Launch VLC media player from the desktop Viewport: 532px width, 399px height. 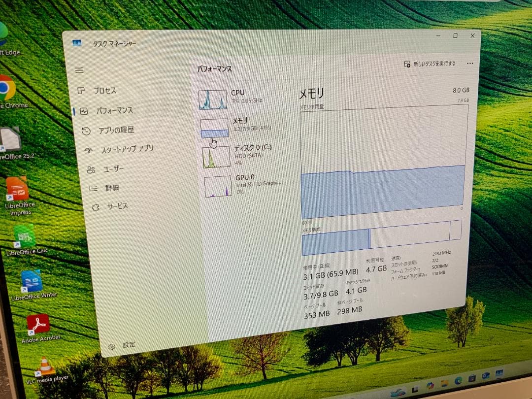point(45,367)
